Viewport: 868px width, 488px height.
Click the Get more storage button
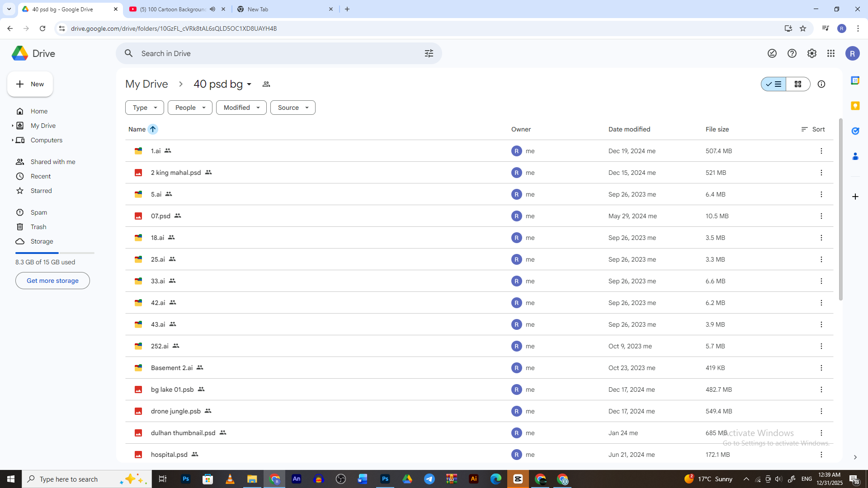point(52,281)
